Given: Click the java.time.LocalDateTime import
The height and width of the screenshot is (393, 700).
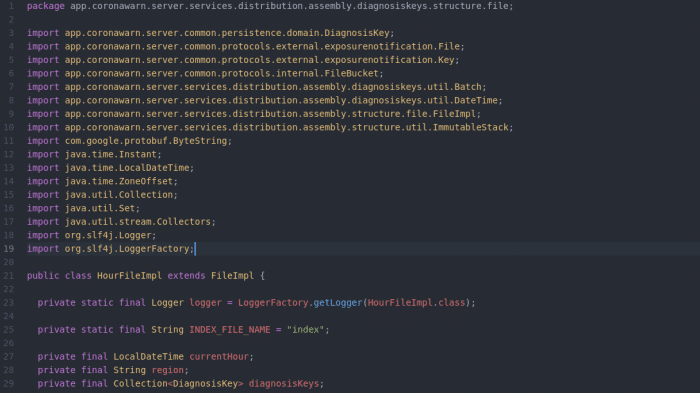Looking at the screenshot, I should tap(110, 168).
